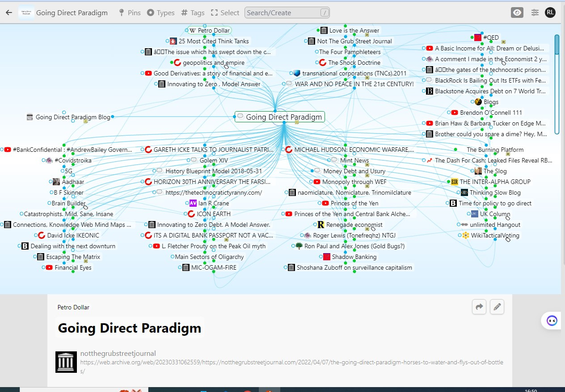Open The Burning Platform node
Viewport: 565px width, 392px height.
point(495,150)
